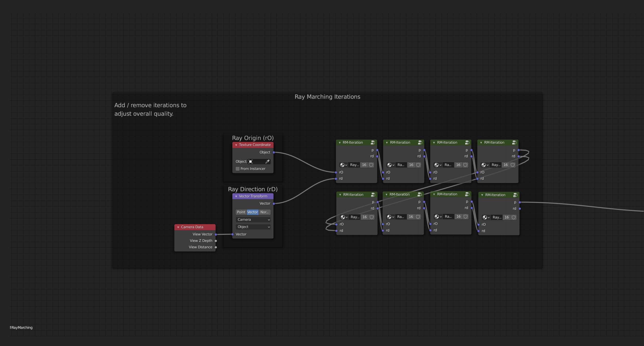The image size is (644, 346).
Task: Collapse the Texture Coordinate node
Action: [x=236, y=145]
